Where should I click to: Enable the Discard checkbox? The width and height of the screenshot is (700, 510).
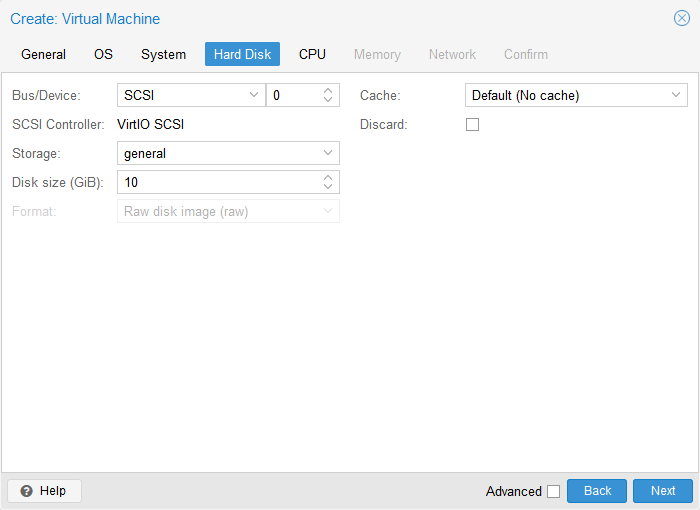(473, 125)
